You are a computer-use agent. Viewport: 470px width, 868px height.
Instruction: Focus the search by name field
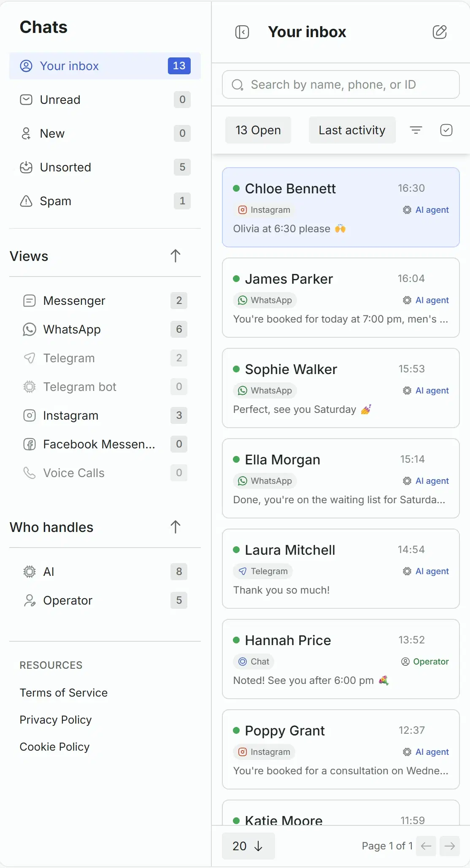(341, 84)
